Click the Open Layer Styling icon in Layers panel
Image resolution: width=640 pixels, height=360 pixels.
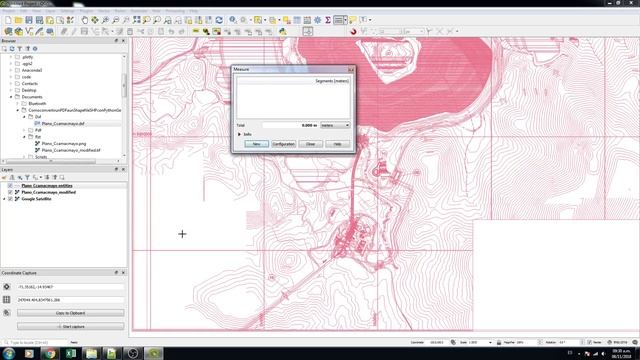[4, 178]
